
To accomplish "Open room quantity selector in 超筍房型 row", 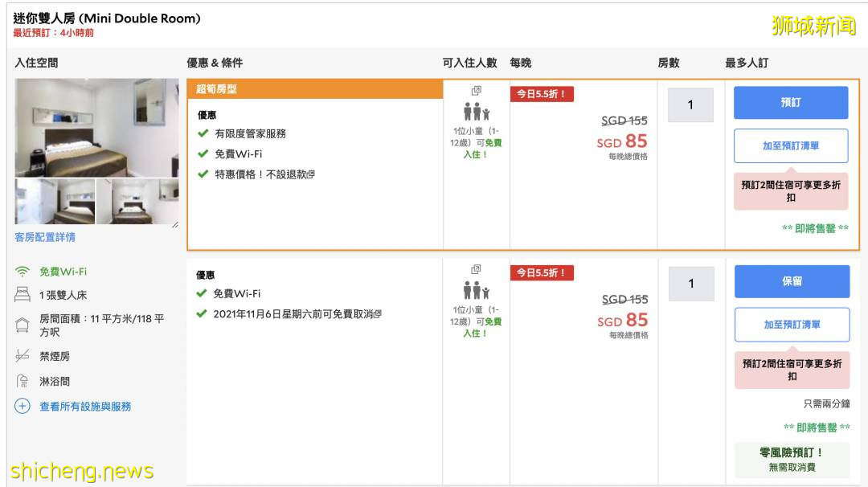I will click(690, 104).
